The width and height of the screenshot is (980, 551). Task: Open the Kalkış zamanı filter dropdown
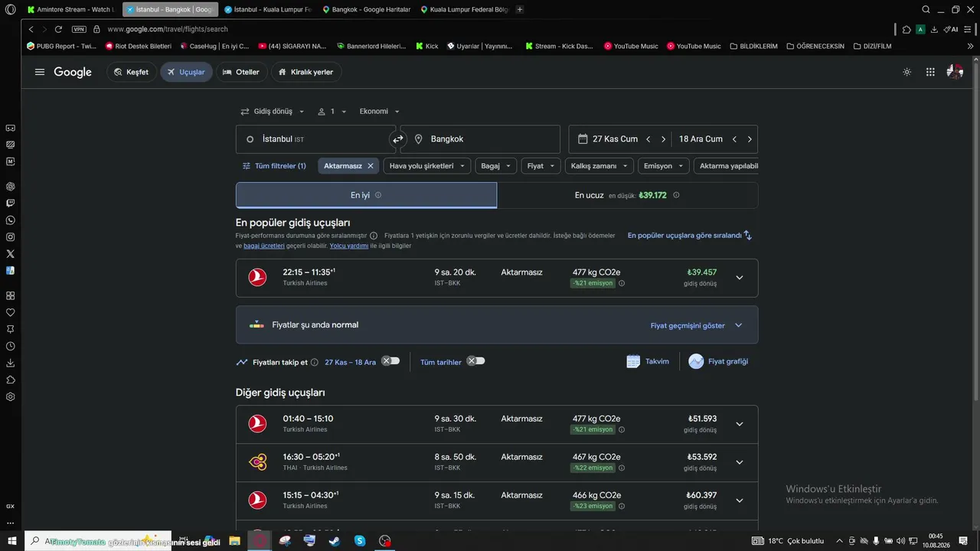599,166
